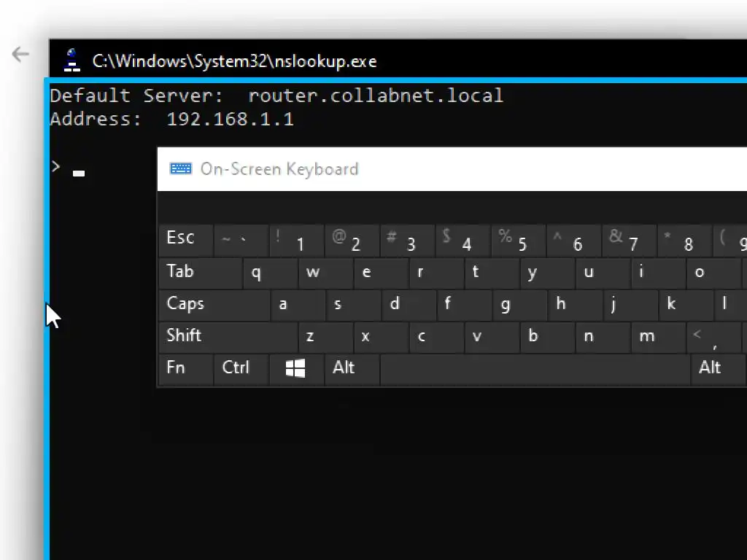Click the 192.168.1.1 address text
747x560 pixels.
230,119
